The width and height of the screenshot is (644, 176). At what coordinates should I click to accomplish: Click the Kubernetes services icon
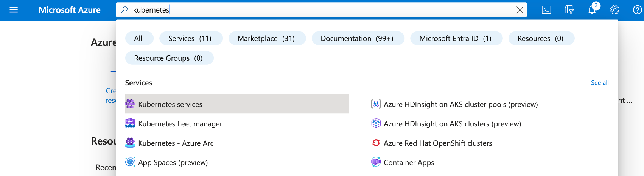(x=130, y=104)
